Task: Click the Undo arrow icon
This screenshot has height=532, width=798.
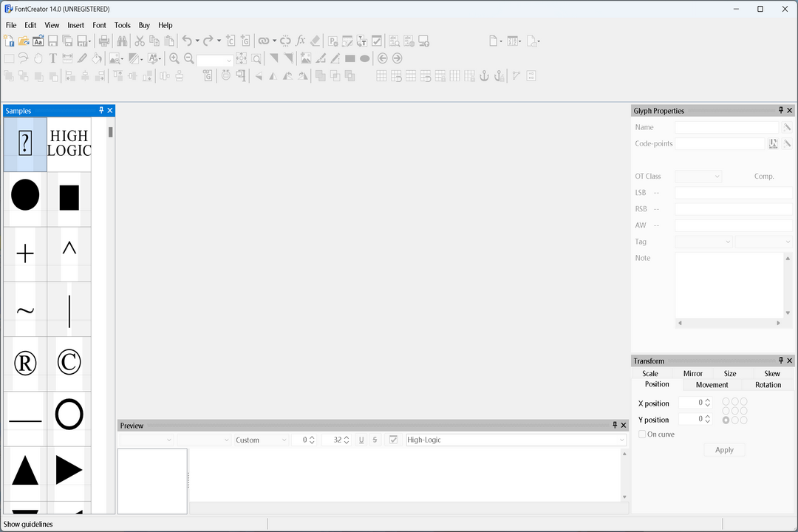Action: tap(187, 41)
